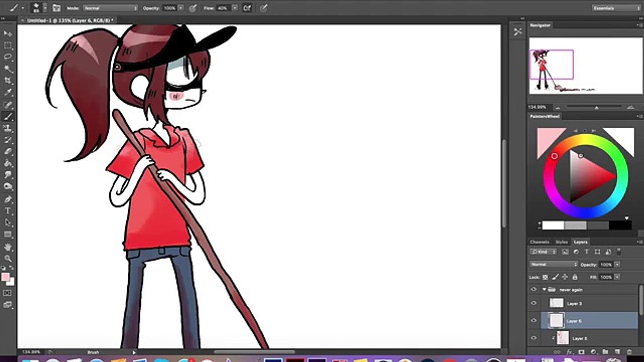The height and width of the screenshot is (362, 644).
Task: Open the Flow slider dropdown arrow
Action: [x=234, y=8]
